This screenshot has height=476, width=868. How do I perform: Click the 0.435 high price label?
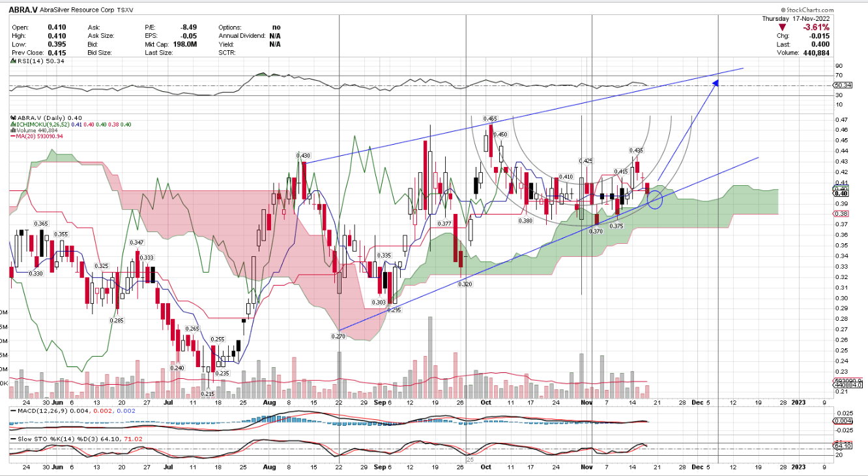click(x=636, y=151)
